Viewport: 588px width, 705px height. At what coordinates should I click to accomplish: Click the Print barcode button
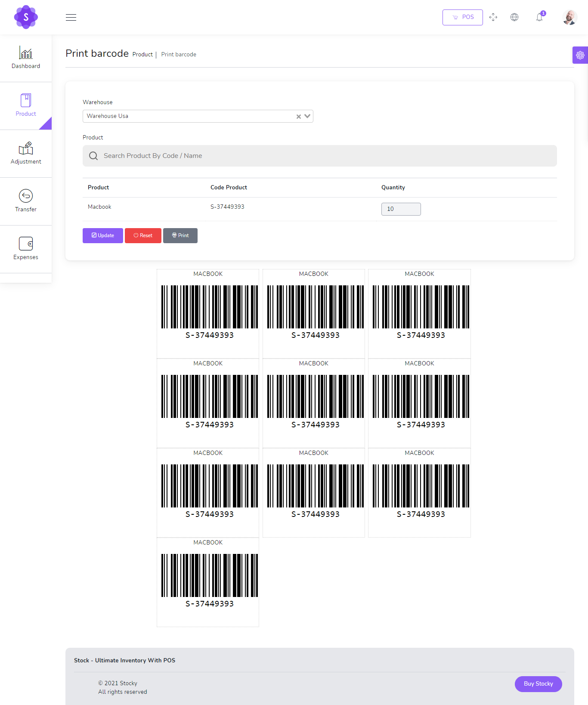click(x=180, y=235)
